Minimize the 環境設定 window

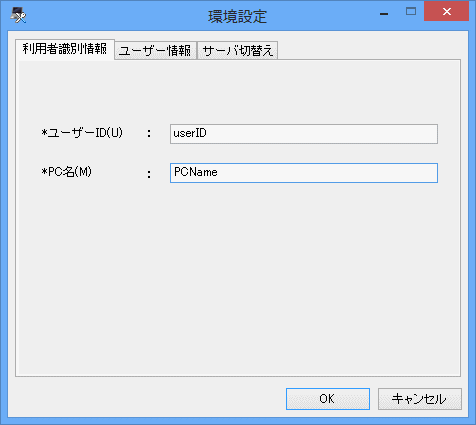(x=384, y=13)
